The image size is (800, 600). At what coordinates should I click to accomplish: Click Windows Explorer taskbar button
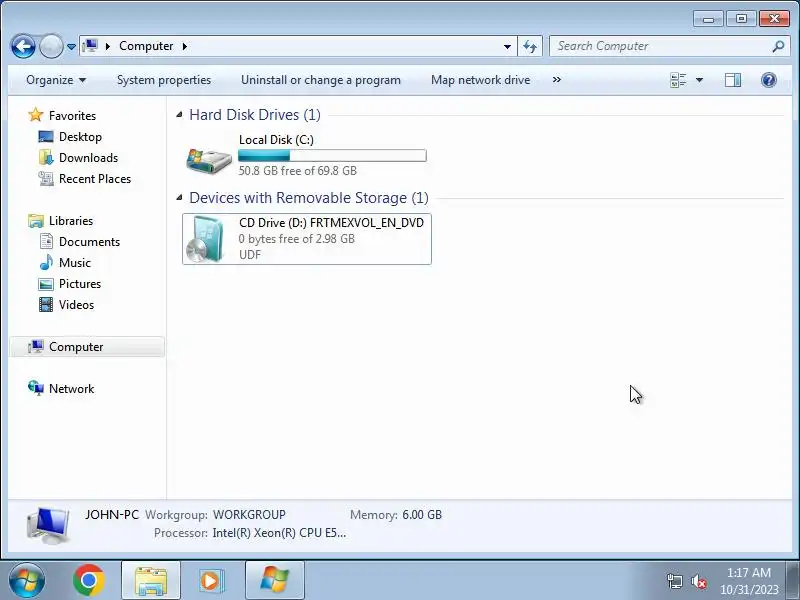(x=151, y=581)
